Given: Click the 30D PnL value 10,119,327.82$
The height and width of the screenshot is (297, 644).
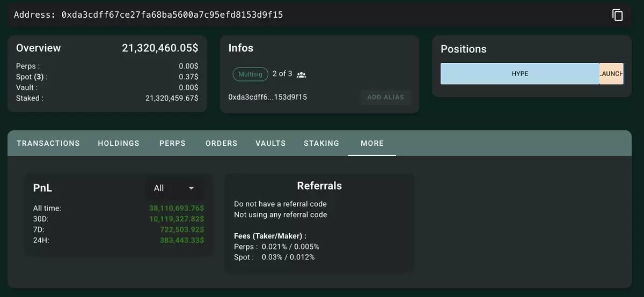Looking at the screenshot, I should click(177, 219).
